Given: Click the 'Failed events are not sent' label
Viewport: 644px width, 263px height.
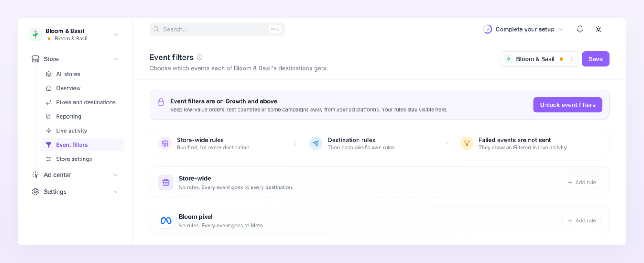Looking at the screenshot, I should click(515, 140).
